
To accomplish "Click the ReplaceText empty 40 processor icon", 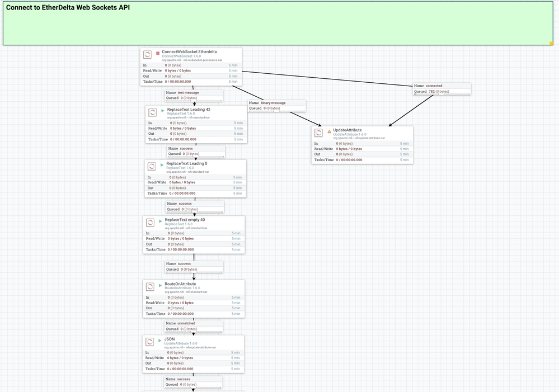I will [150, 222].
